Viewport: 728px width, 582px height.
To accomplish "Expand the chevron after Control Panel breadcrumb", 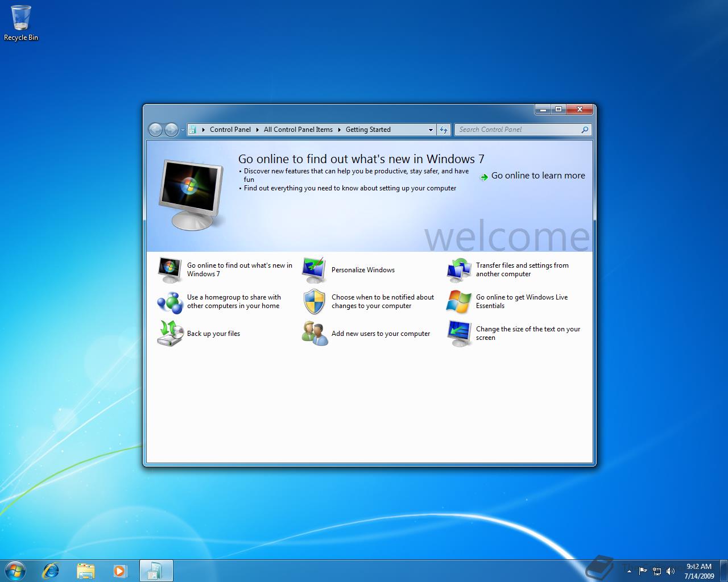I will (257, 130).
